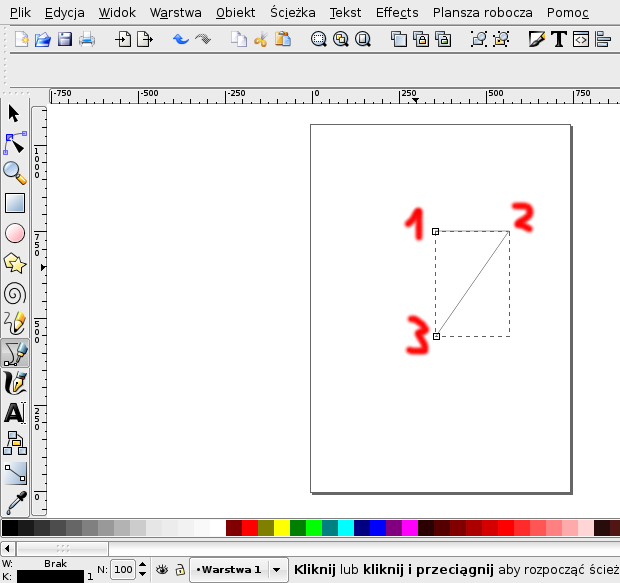Toggle layer visibility eye icon

[162, 569]
